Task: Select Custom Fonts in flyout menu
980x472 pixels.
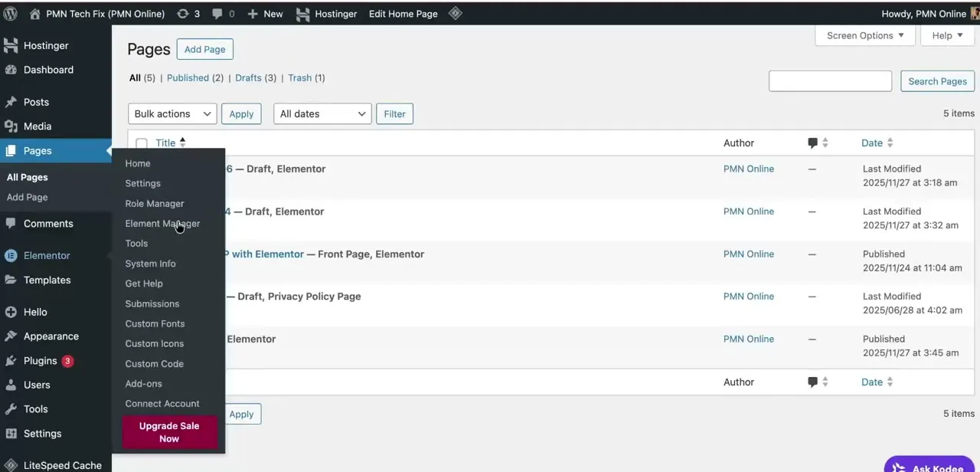Action: pos(155,323)
